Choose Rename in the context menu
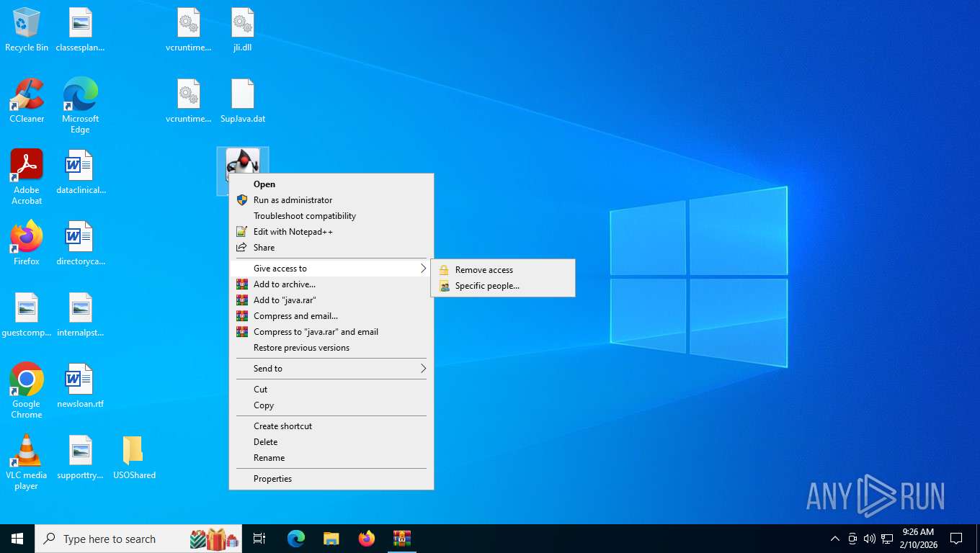Screen dimensions: 980x553 pos(331,458)
